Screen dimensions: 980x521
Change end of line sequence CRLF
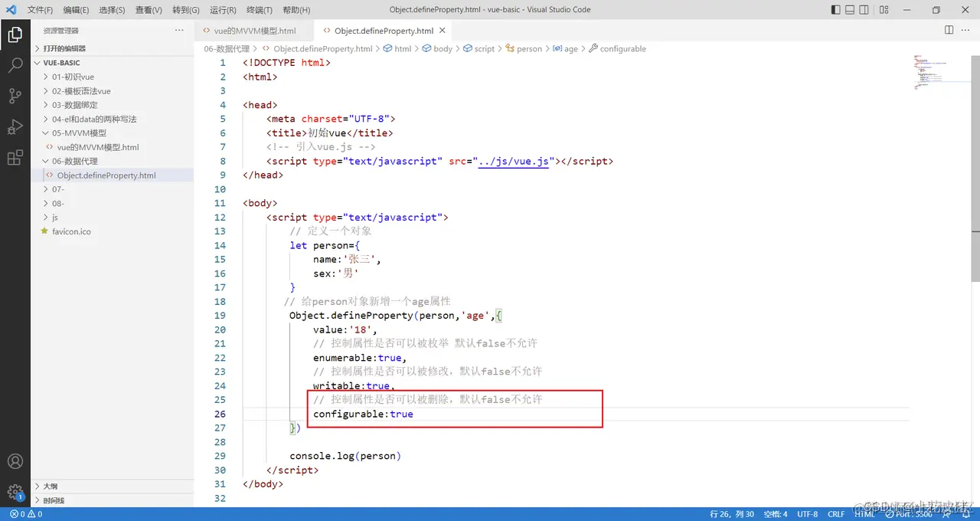click(836, 514)
